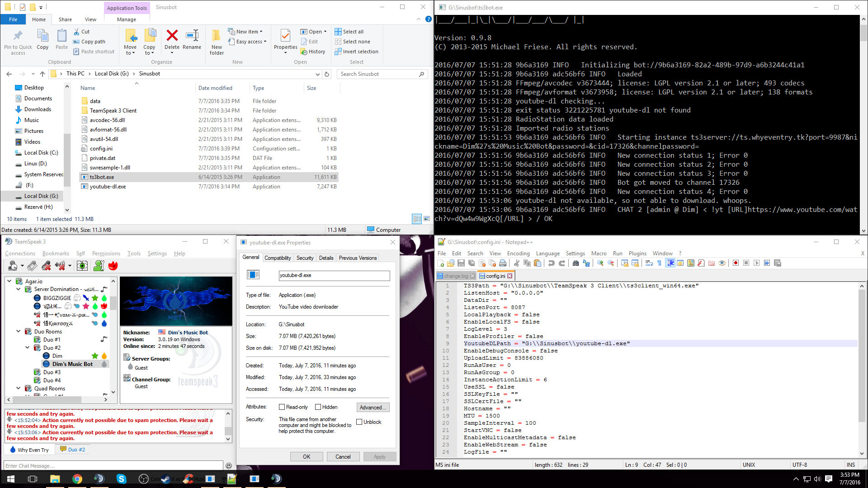Click TeamSpeak subscribe-all-channels eye icon
Screen dimensions: 868x488
point(82,266)
